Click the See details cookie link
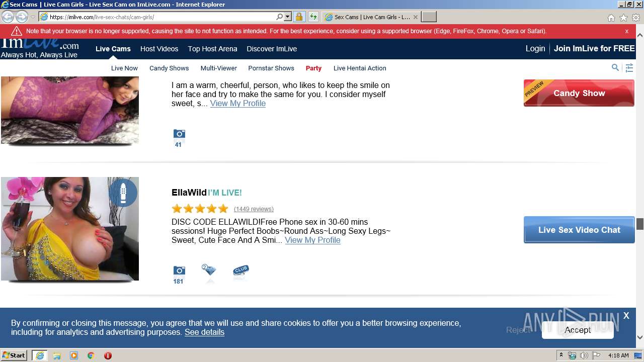644x362 pixels. tap(204, 332)
